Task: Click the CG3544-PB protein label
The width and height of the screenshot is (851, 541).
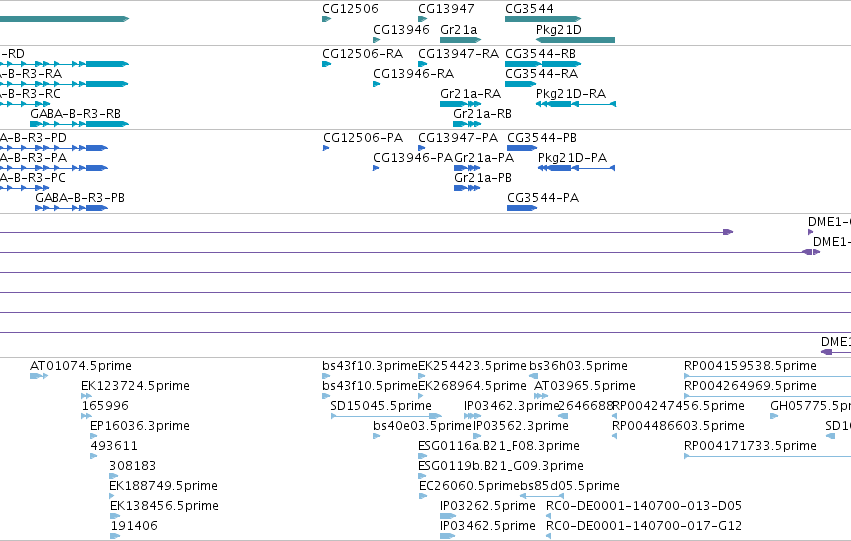Action: tap(542, 138)
